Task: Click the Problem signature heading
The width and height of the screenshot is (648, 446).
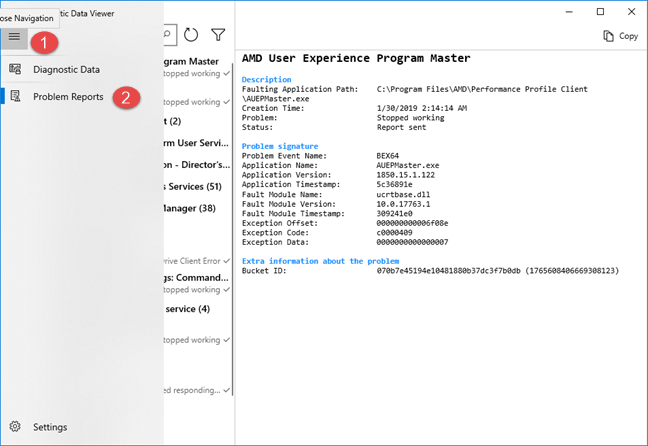Action: pos(280,146)
